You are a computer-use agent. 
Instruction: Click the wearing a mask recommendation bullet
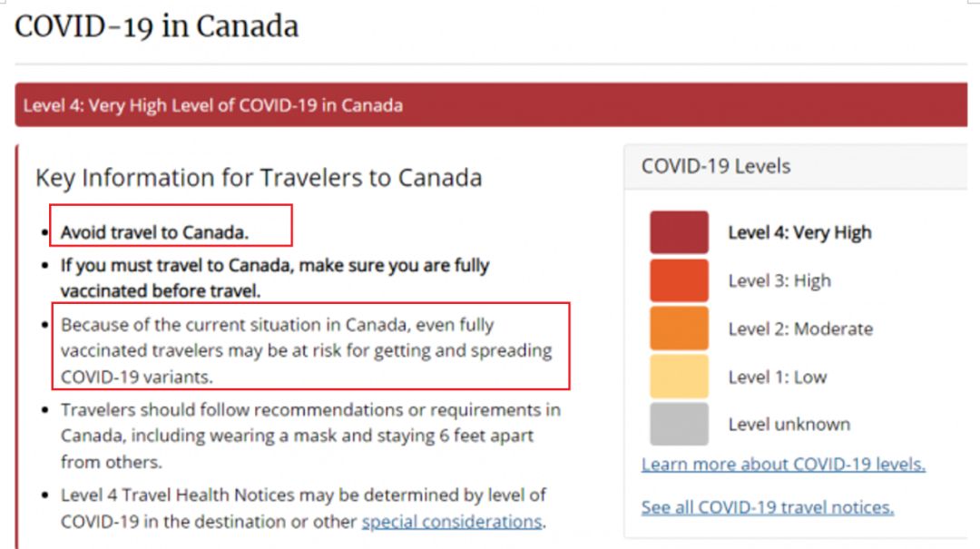[310, 436]
